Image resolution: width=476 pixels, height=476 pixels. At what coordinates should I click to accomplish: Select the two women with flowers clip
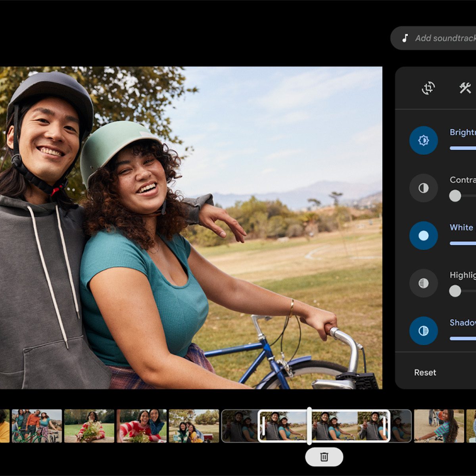coord(142,426)
